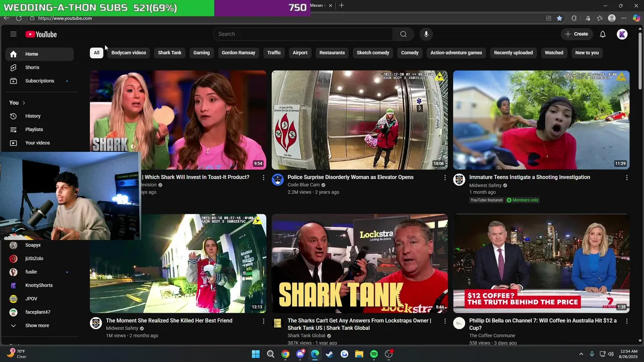Screen dimensions: 644x362
Task: Open Your videos in the sidebar
Action: click(x=40, y=143)
